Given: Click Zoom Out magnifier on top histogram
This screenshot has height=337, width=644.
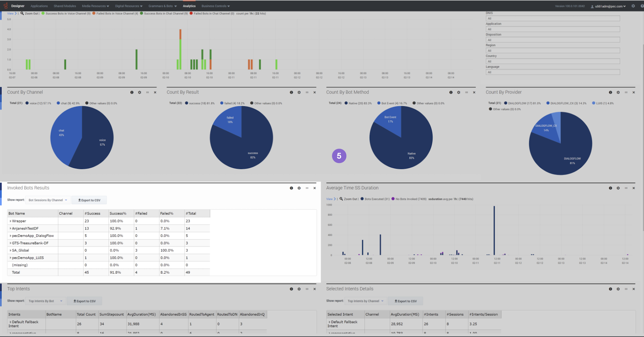Looking at the screenshot, I should (22, 14).
